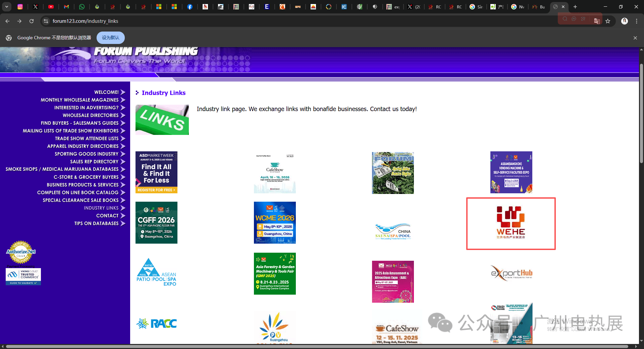Bookmark this page with star icon

[608, 21]
